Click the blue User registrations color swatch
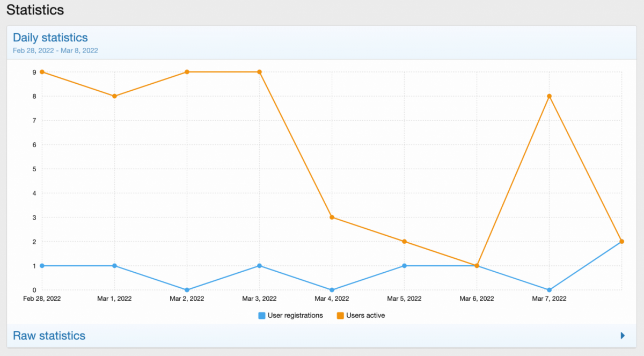This screenshot has width=644, height=356. pos(262,315)
